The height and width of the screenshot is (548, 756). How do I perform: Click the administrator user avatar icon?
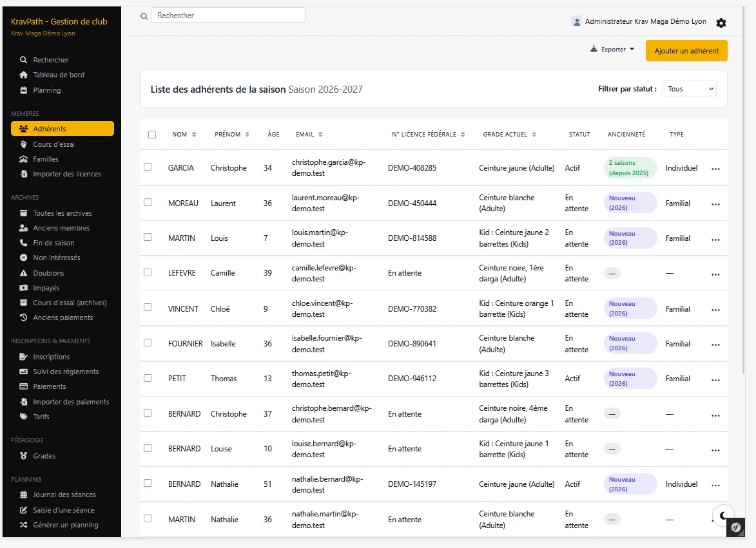click(576, 22)
